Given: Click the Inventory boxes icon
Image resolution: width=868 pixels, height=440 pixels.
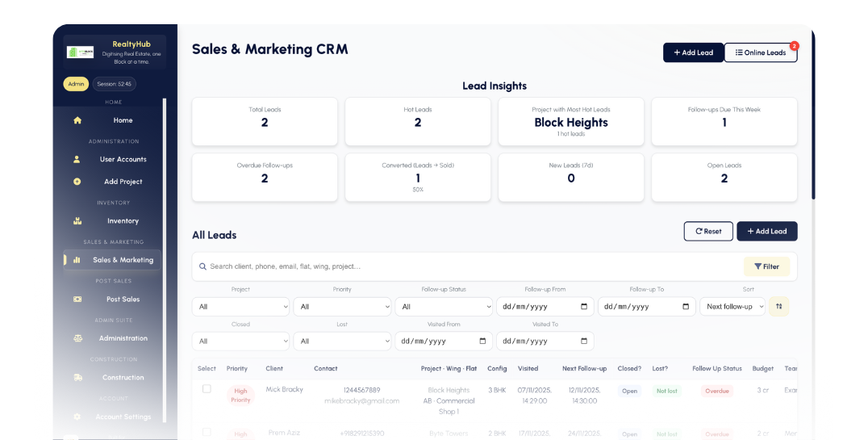Looking at the screenshot, I should (x=77, y=220).
